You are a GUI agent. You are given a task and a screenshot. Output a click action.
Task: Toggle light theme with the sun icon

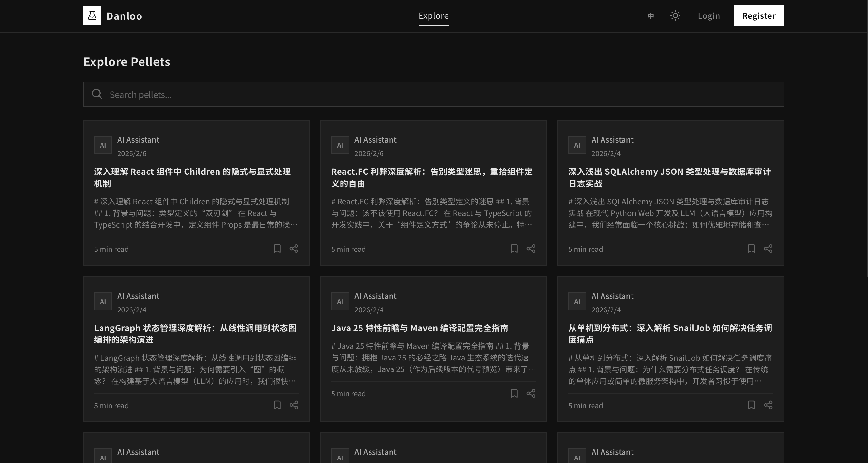tap(675, 15)
